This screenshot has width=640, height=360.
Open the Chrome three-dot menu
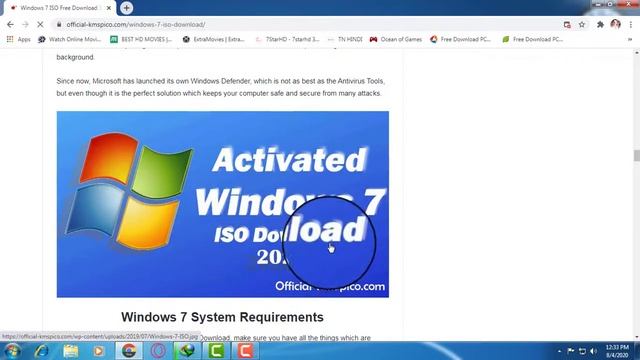click(631, 25)
